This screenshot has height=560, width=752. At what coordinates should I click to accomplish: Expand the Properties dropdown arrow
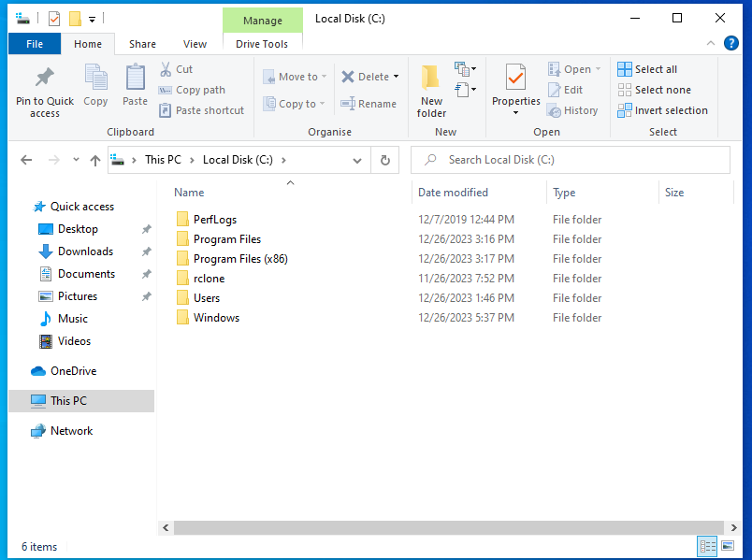pyautogui.click(x=515, y=113)
